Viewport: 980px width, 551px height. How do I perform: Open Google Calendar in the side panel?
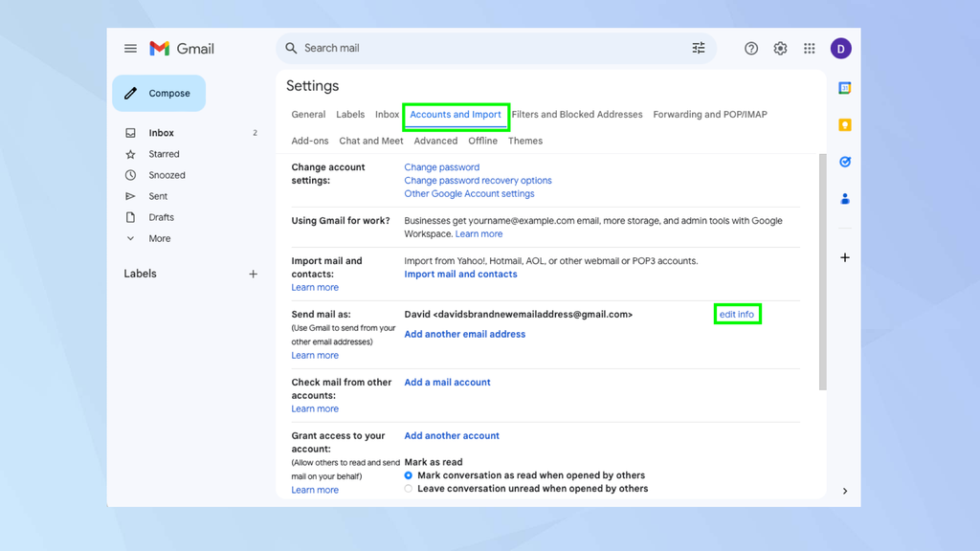(x=844, y=87)
